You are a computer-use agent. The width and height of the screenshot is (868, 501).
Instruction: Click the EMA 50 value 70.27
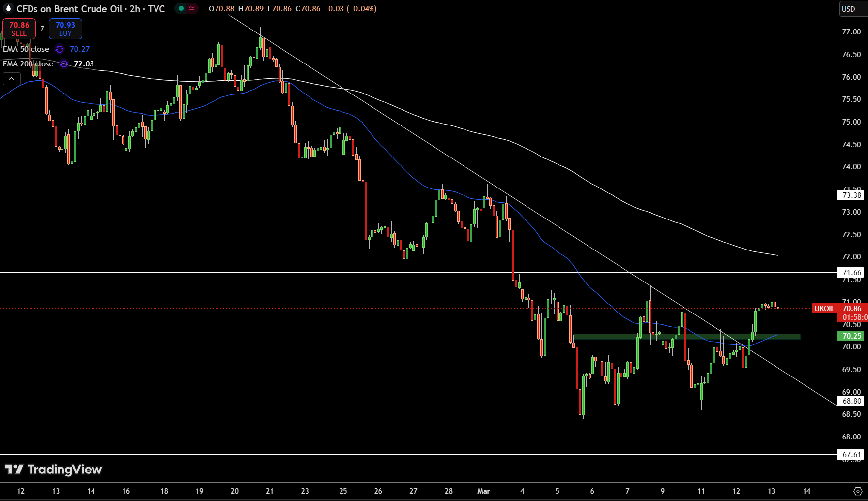click(80, 49)
